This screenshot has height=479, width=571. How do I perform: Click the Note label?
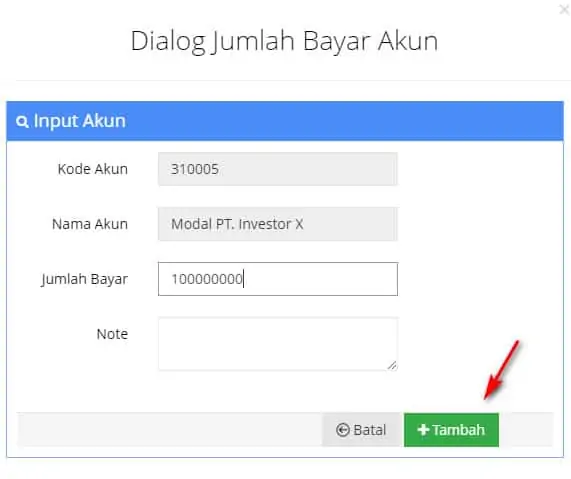pos(112,334)
